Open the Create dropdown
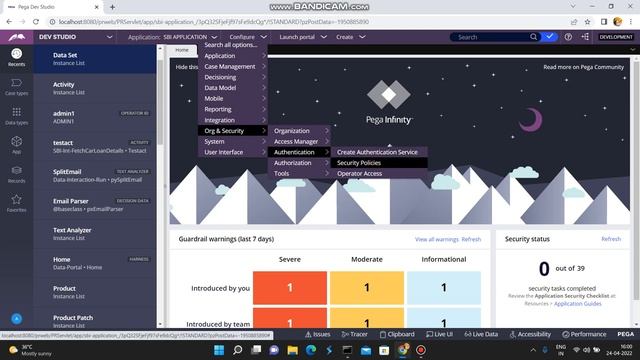The height and width of the screenshot is (360, 640). pyautogui.click(x=350, y=37)
